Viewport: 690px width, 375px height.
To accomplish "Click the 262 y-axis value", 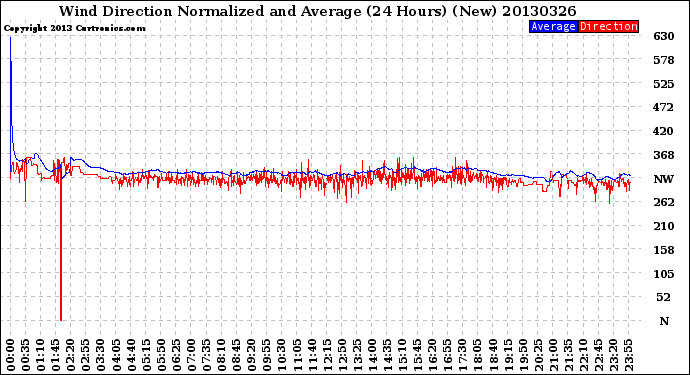I will 664,202.
